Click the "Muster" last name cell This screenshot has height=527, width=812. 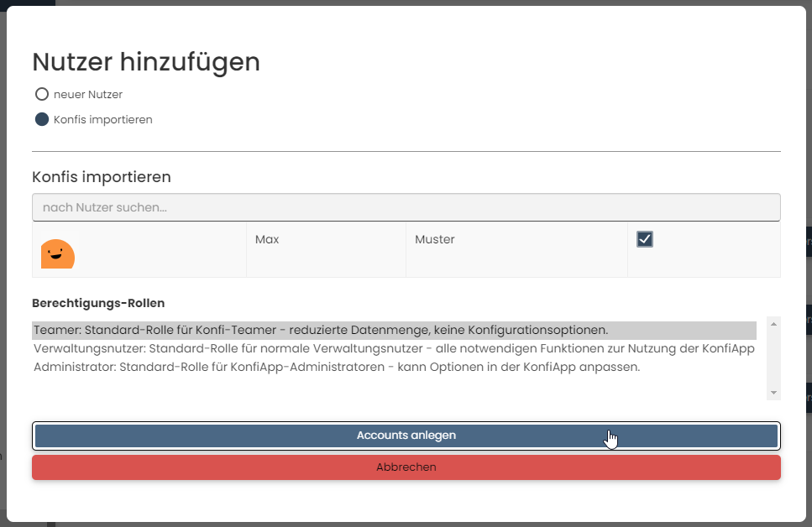[x=433, y=239]
